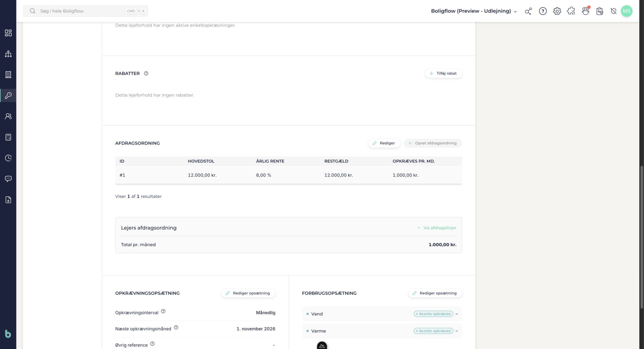Open the document download sidebar icon

[8, 200]
